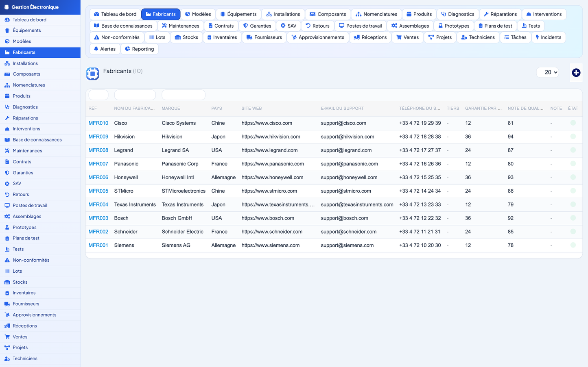This screenshot has height=367, width=588.
Task: Open the MFR008 Legrand record link
Action: pos(98,150)
